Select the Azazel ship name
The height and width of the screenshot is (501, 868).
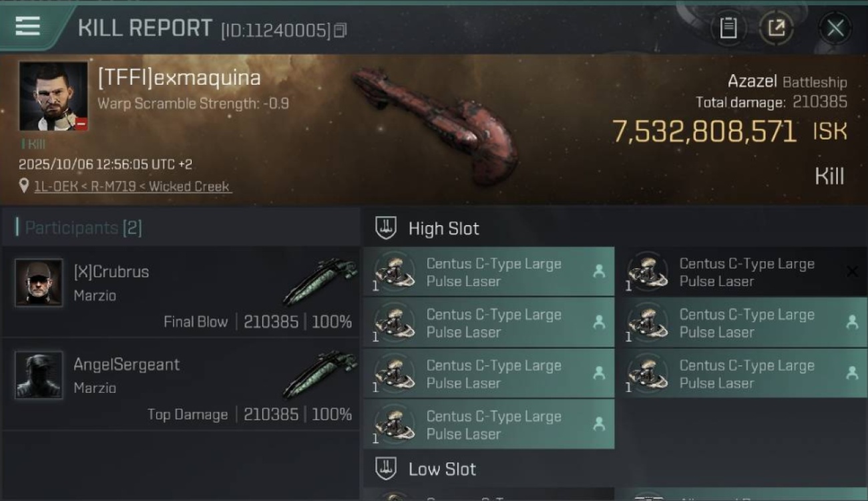click(752, 81)
